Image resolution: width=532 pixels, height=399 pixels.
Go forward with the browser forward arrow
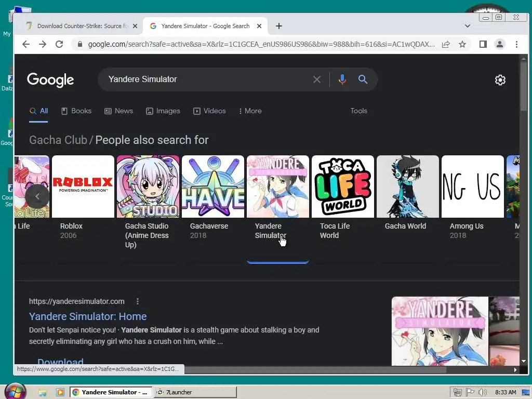pyautogui.click(x=43, y=44)
